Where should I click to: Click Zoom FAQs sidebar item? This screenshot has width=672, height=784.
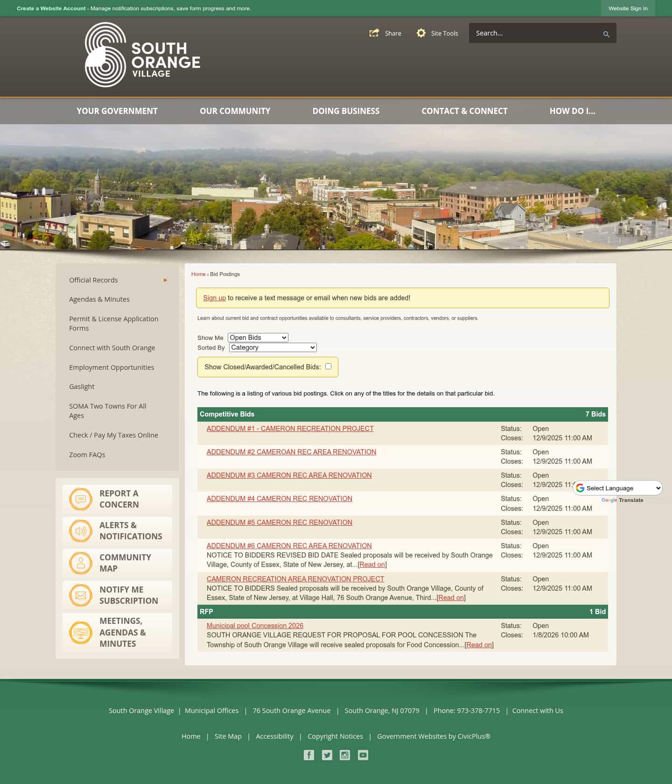click(87, 455)
